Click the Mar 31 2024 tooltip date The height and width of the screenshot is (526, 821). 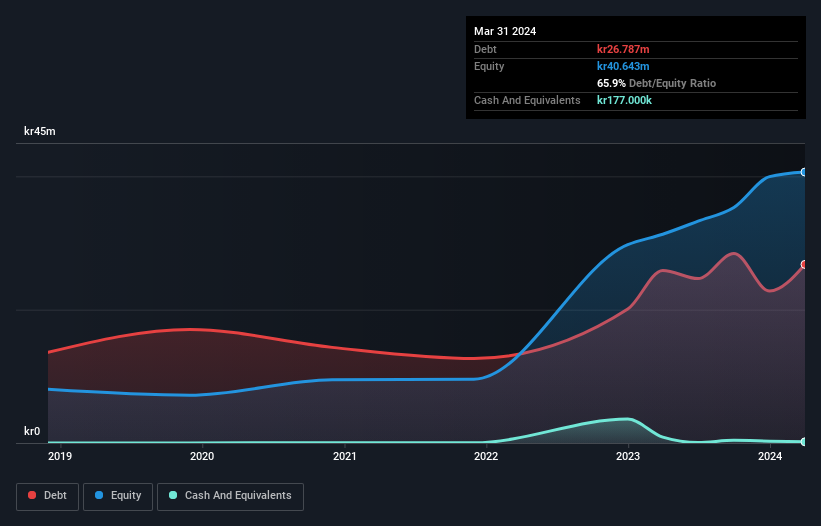[505, 31]
